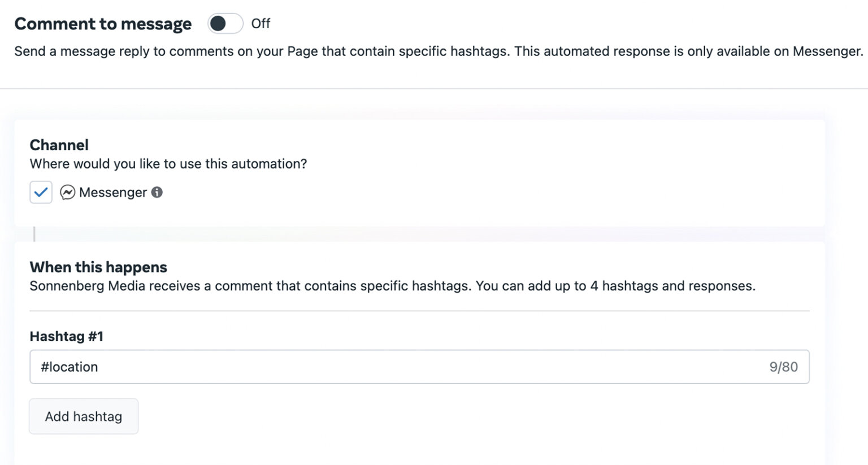The width and height of the screenshot is (868, 465).
Task: Select the Channel section heading
Action: click(x=59, y=145)
